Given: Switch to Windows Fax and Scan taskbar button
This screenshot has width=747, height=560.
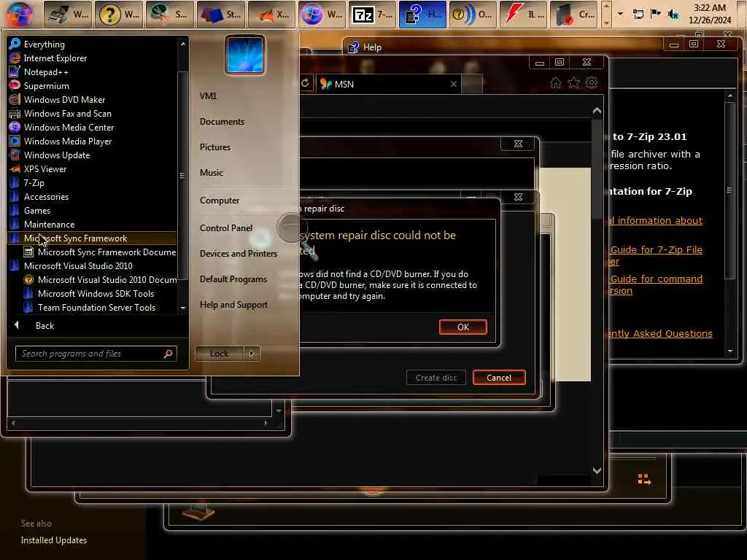Looking at the screenshot, I should tap(68, 15).
